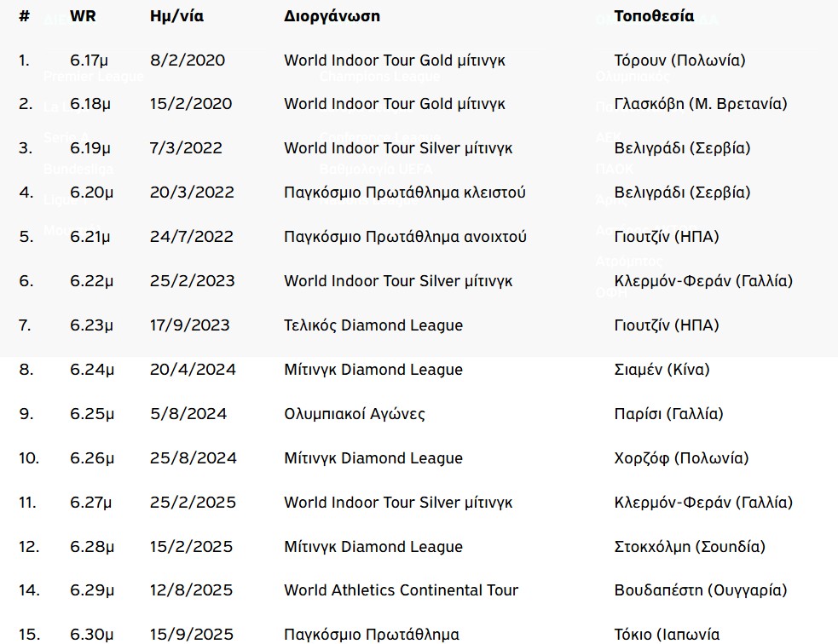Click World Athletics Continental Tour event

(401, 590)
